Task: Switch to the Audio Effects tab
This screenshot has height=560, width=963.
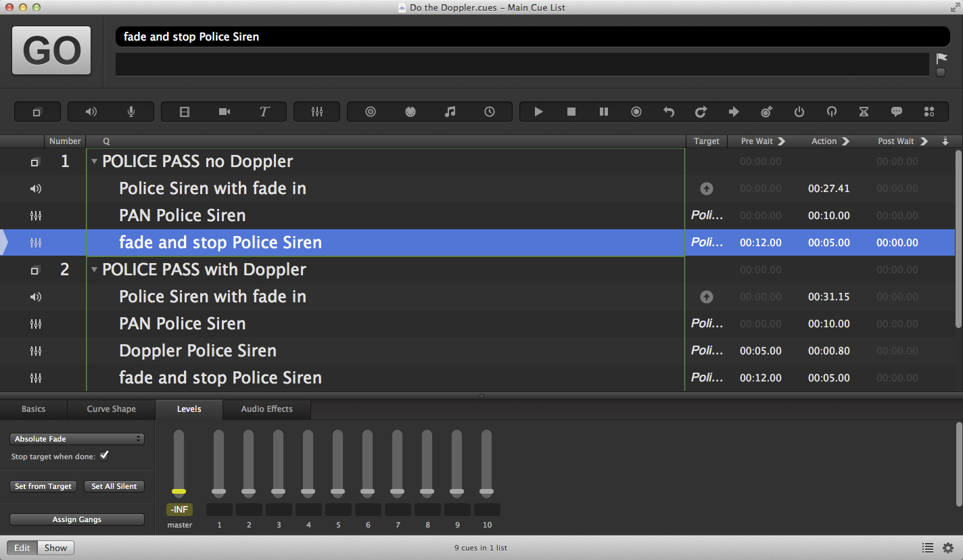Action: coord(266,409)
